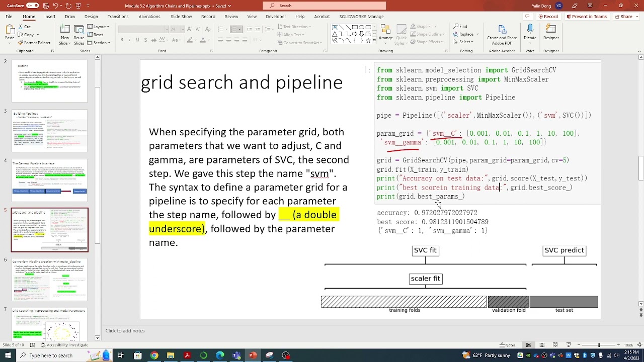The width and height of the screenshot is (644, 362).
Task: Collapse the ribbon with the chevron
Action: (x=638, y=51)
